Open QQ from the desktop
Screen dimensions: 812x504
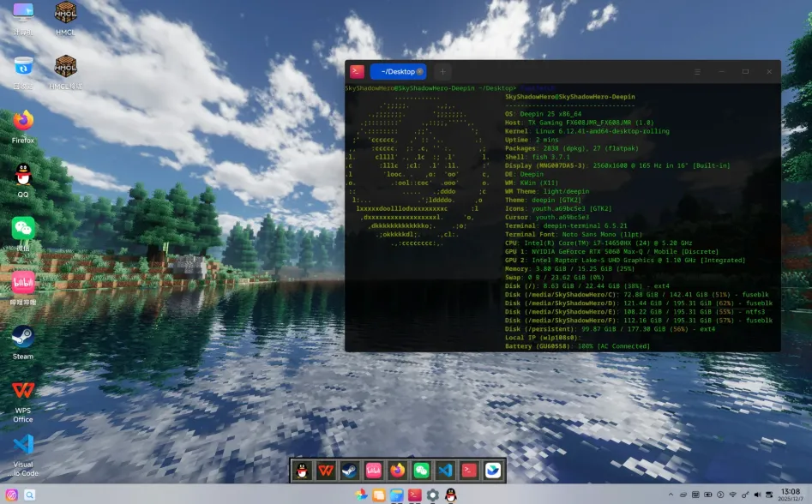23,174
